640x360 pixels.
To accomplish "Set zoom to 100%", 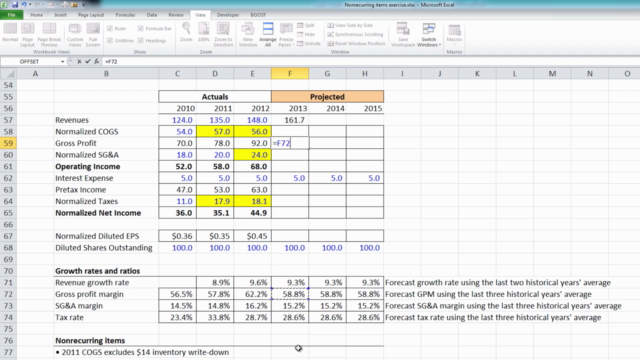I will [x=204, y=33].
